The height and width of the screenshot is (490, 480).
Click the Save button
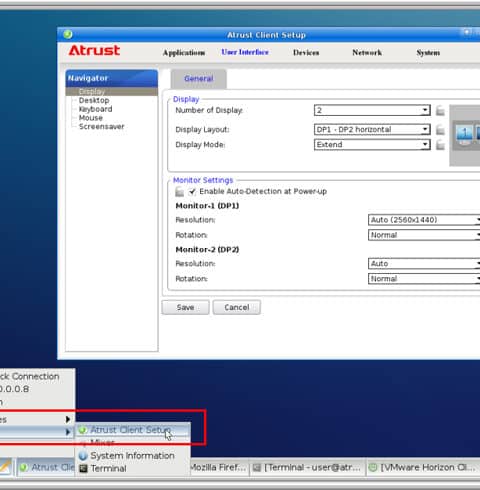tap(185, 307)
